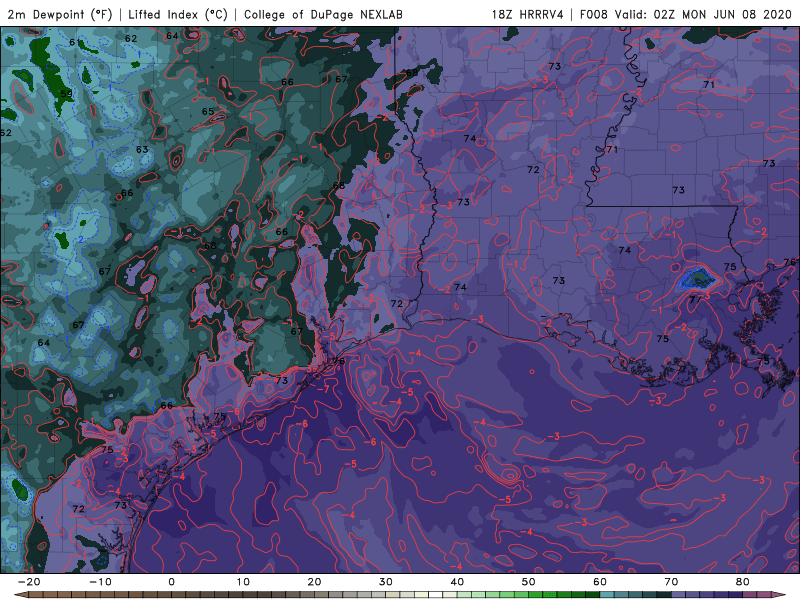The image size is (800, 600).
Task: Click the '77' dewpoint value on the map
Action: [x=695, y=299]
